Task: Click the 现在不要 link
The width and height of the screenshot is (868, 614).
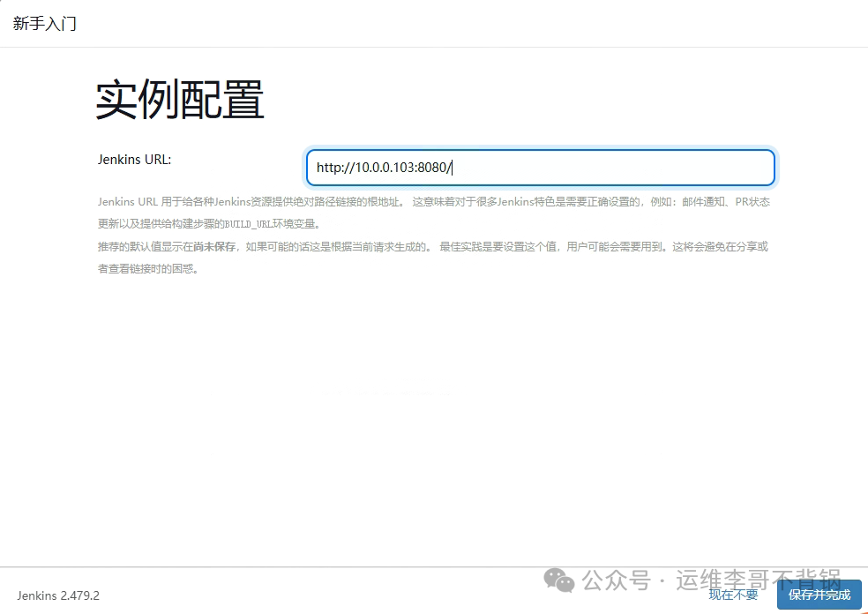Action: tap(734, 595)
